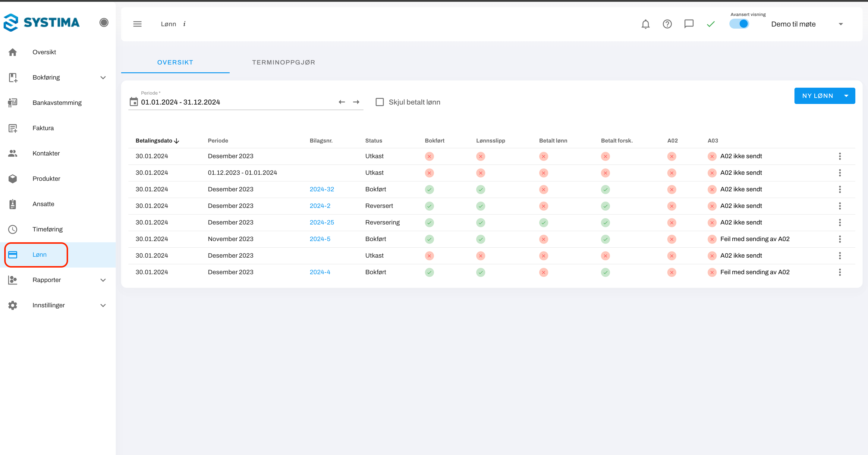Open the chat message icon

[689, 24]
